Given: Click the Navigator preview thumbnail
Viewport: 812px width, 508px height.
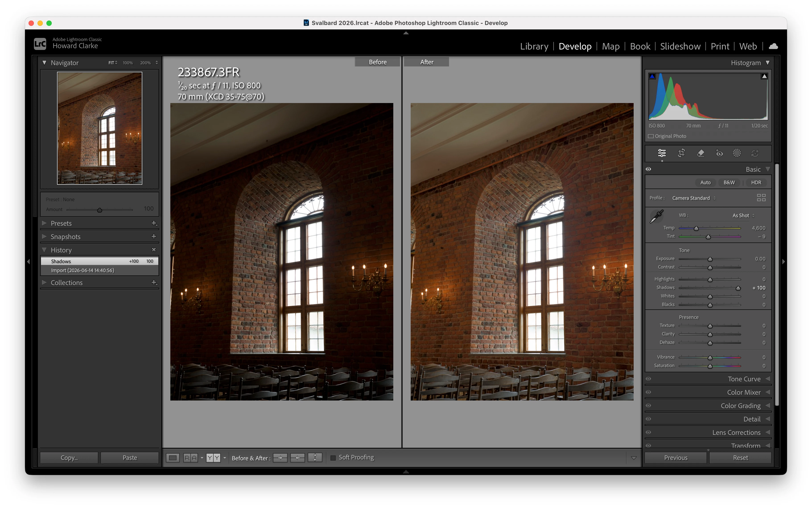Looking at the screenshot, I should coord(100,128).
